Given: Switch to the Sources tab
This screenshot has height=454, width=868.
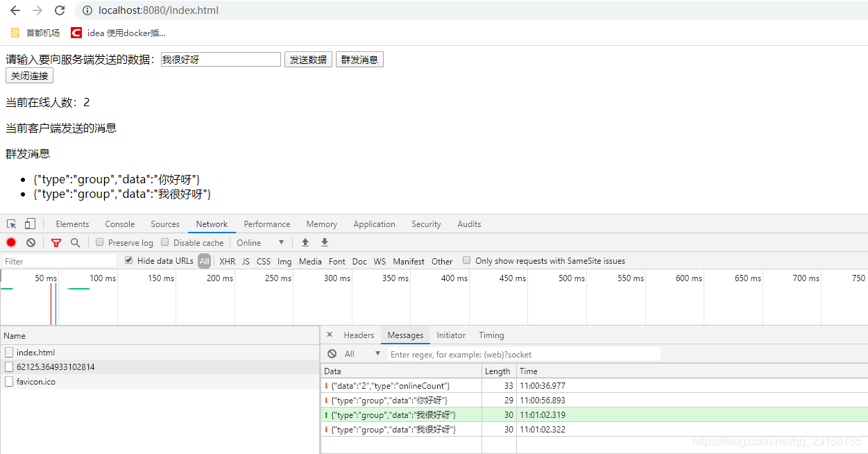Looking at the screenshot, I should (165, 224).
